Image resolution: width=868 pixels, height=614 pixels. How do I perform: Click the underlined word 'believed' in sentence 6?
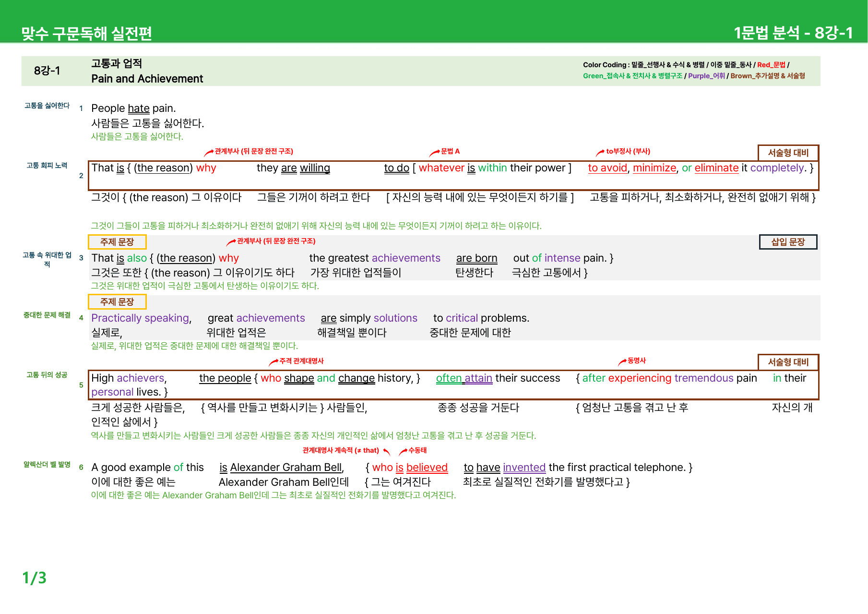point(427,468)
